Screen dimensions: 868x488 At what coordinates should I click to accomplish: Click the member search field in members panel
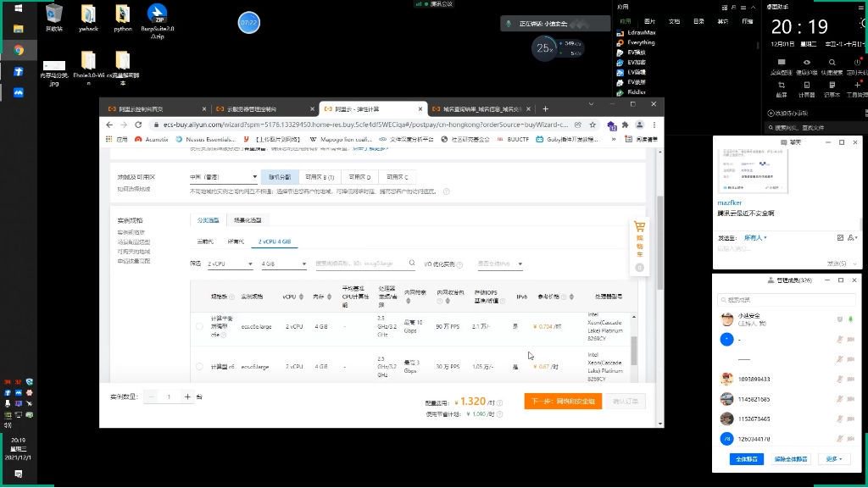click(x=786, y=300)
